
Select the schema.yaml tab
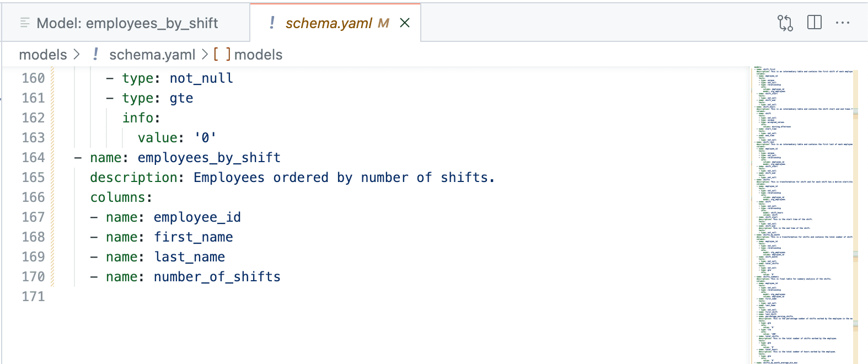click(329, 23)
